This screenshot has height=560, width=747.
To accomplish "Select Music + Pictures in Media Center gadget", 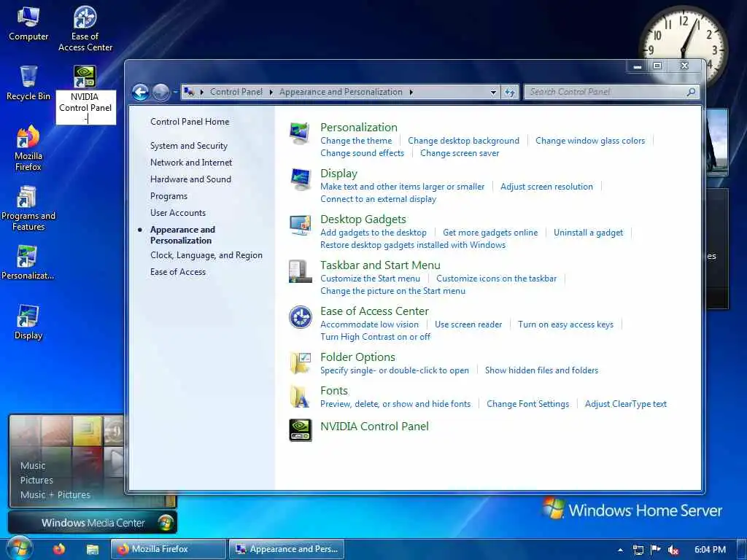I will 55,495.
